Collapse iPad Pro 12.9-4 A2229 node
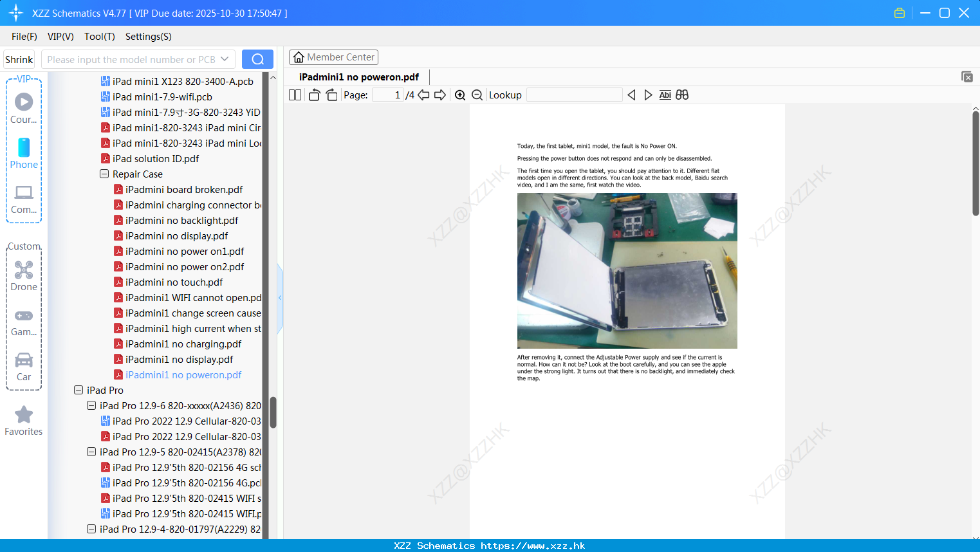Screen dimensions: 980x552 coord(91,529)
